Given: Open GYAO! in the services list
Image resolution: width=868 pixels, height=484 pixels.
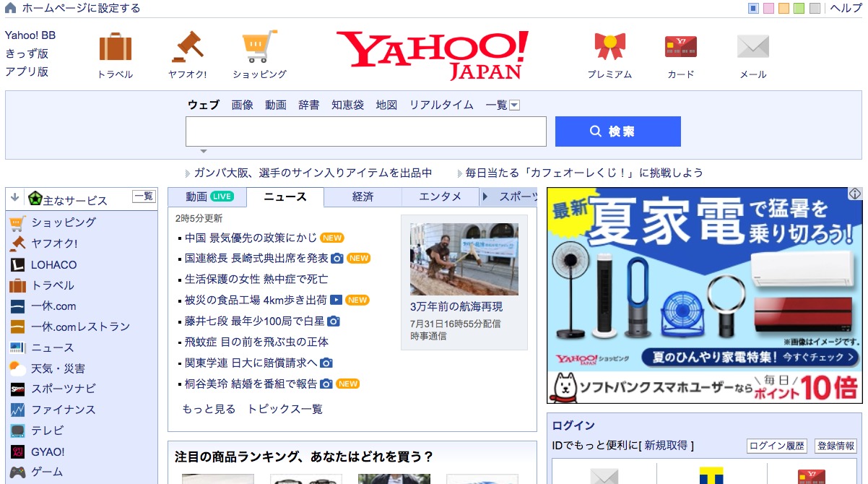Looking at the screenshot, I should pos(48,451).
